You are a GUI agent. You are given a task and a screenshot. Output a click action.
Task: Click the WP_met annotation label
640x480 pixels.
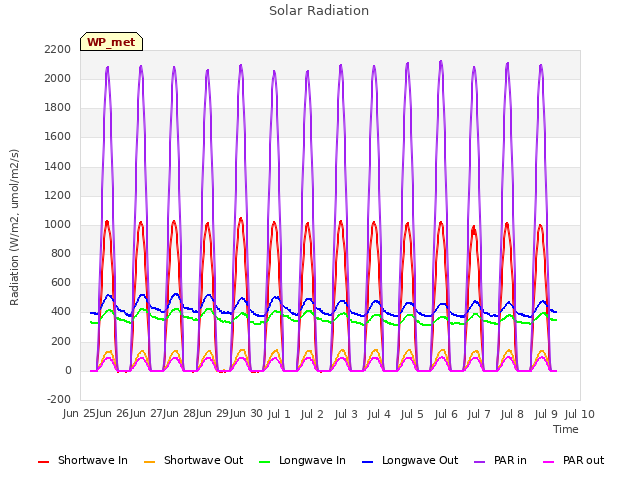111,42
